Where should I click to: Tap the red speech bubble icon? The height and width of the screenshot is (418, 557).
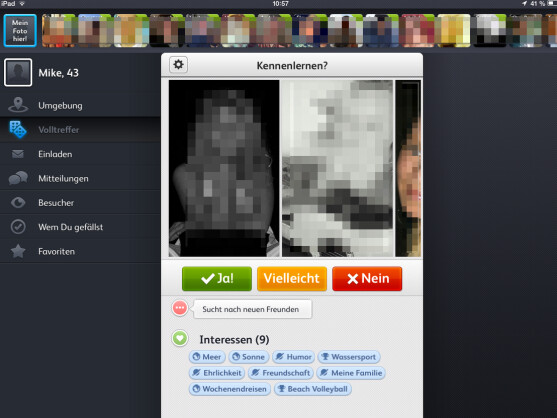pyautogui.click(x=180, y=308)
